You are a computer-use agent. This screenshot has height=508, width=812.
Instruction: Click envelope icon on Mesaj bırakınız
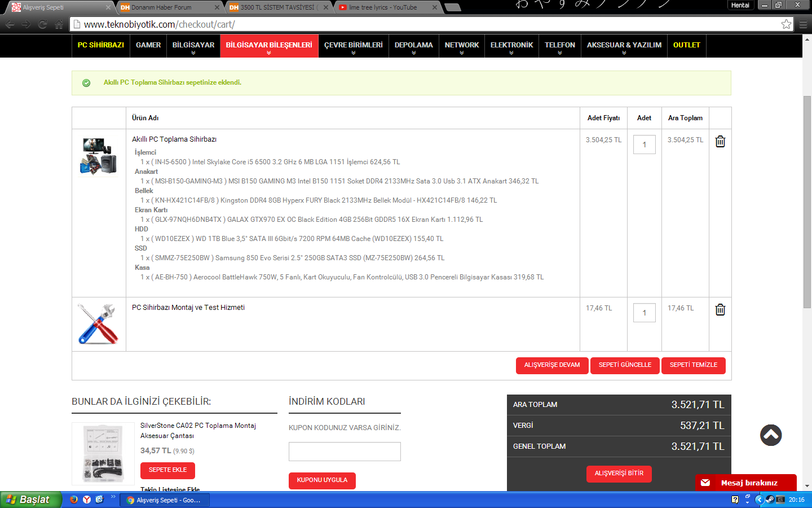pos(705,483)
